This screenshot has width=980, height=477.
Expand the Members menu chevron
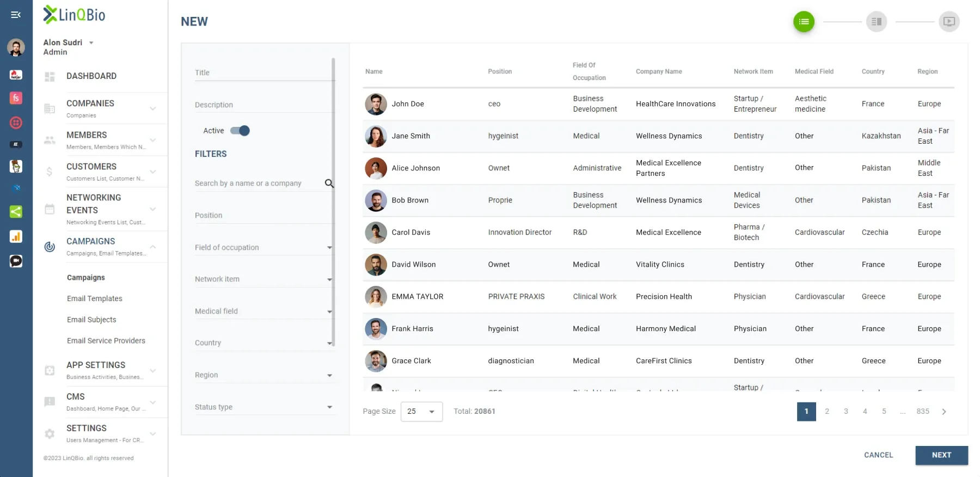pyautogui.click(x=153, y=140)
